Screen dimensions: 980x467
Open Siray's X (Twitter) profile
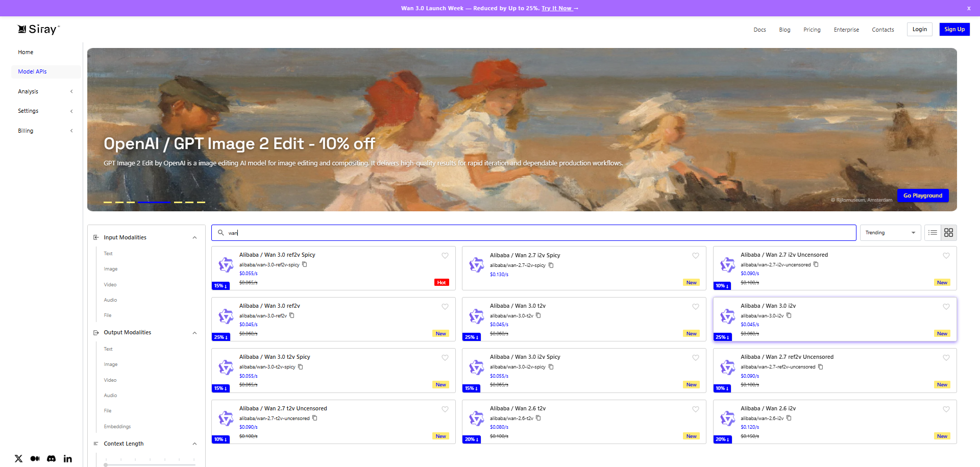point(19,458)
